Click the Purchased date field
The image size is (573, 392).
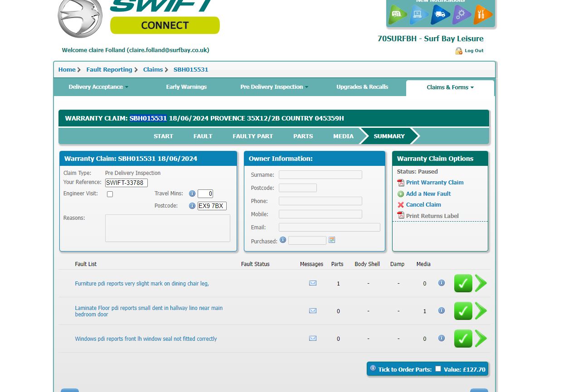click(307, 240)
